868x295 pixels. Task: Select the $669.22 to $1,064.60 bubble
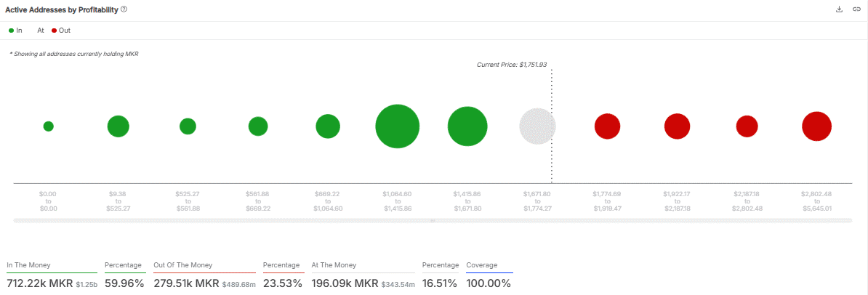tap(328, 126)
